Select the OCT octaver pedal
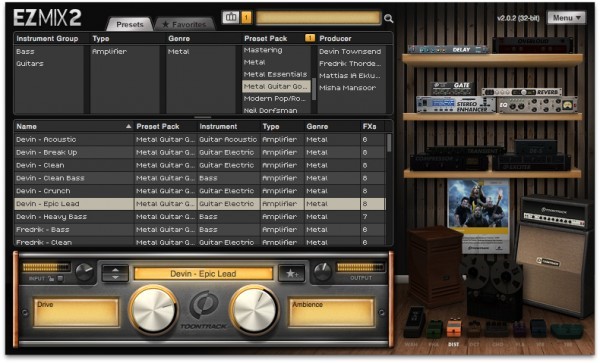This screenshot has height=363, width=600. point(474,329)
